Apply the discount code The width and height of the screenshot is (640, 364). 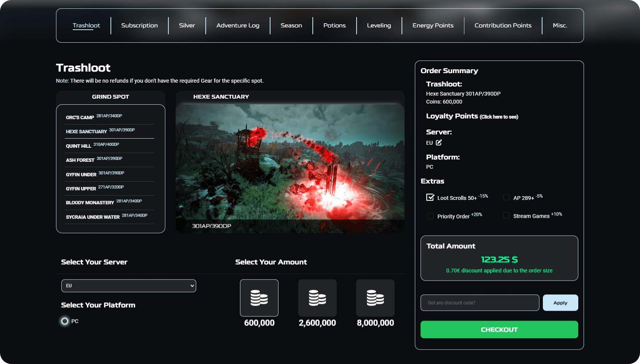coord(560,303)
